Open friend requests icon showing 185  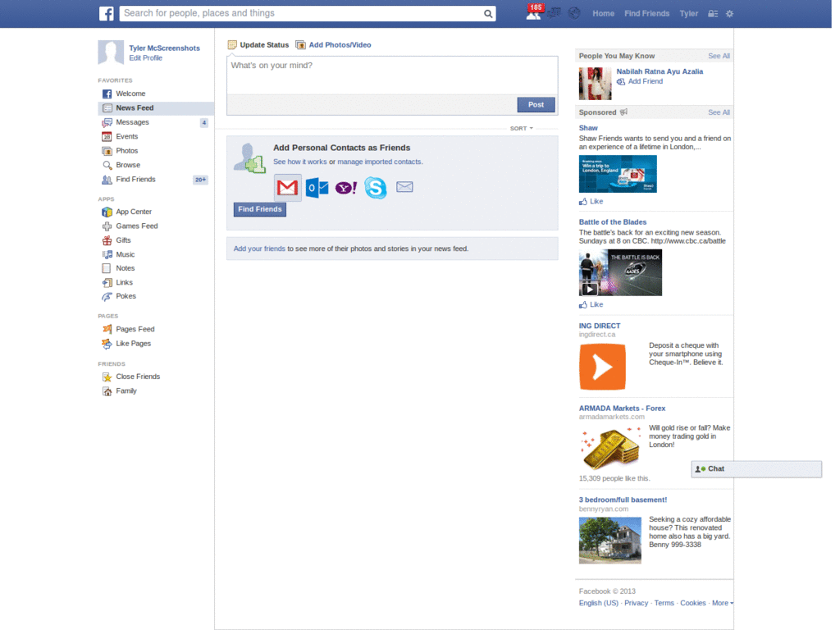pos(533,12)
